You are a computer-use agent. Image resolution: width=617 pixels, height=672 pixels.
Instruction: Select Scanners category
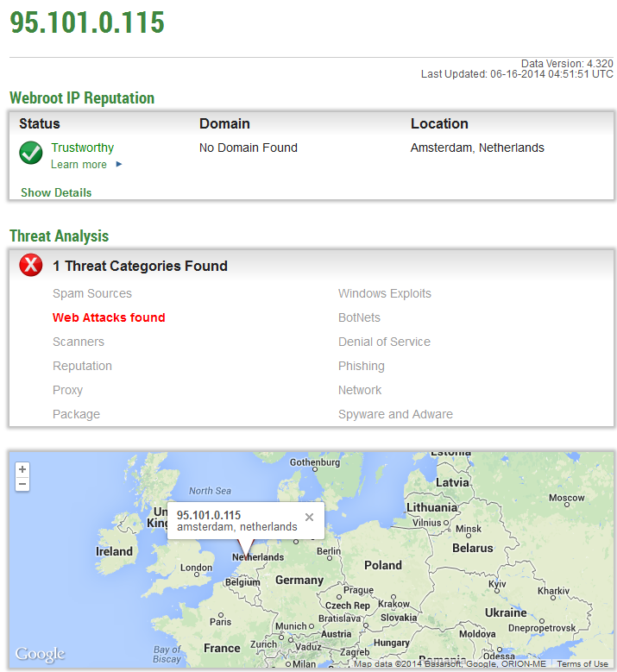[x=79, y=342]
